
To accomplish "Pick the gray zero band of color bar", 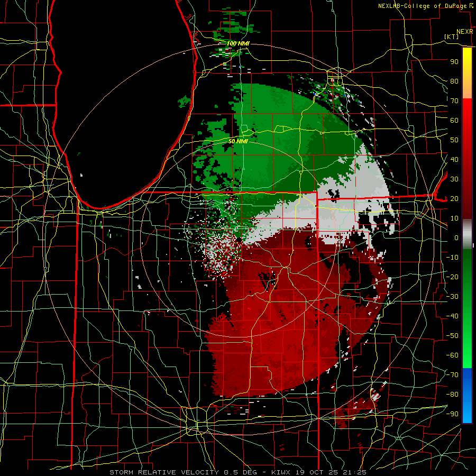I will coord(467,234).
